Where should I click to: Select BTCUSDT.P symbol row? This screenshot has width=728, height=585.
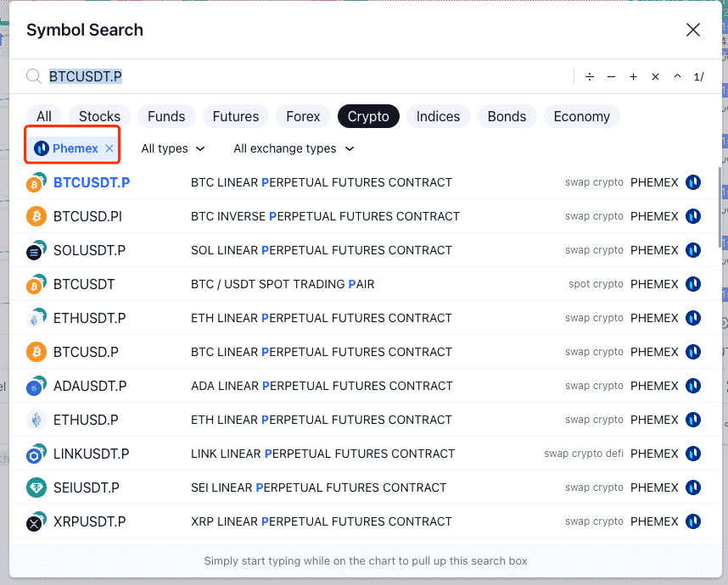pos(363,182)
